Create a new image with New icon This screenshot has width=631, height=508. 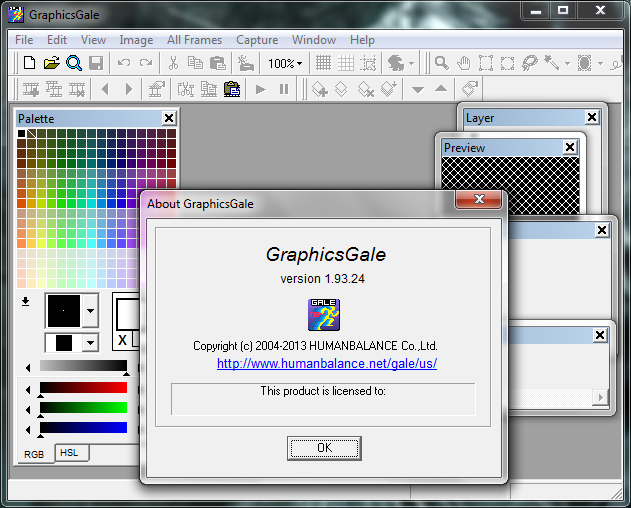[x=30, y=63]
